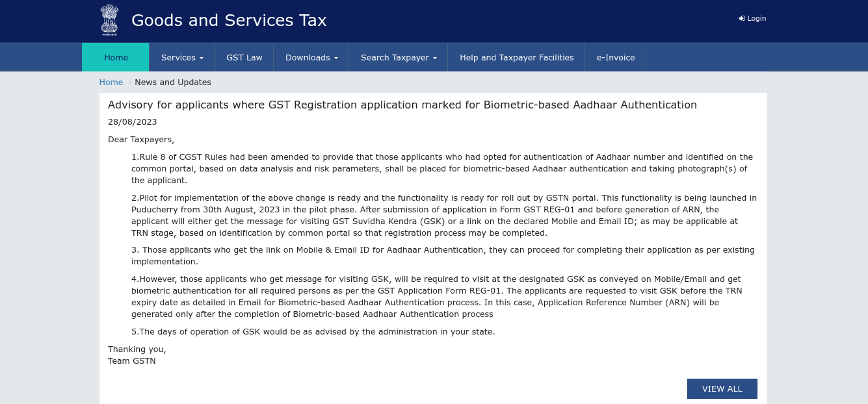Image resolution: width=868 pixels, height=404 pixels.
Task: Expand the Search Taxpayer dropdown
Action: (399, 57)
